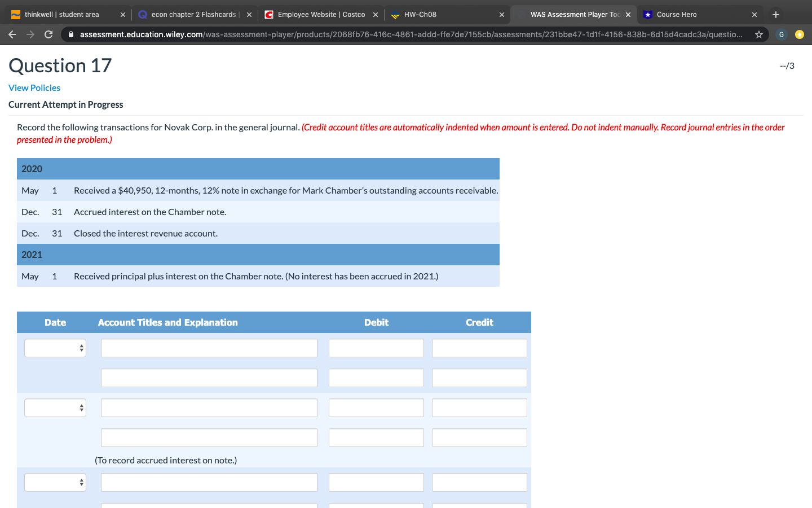Reload the assessment page
This screenshot has height=508, width=812.
pos(48,34)
